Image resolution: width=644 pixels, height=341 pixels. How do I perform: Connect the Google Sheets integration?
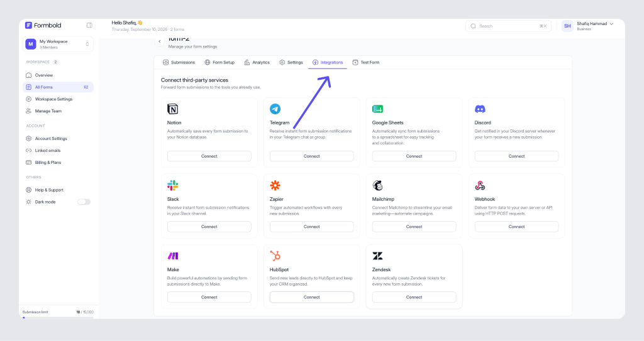coord(414,156)
